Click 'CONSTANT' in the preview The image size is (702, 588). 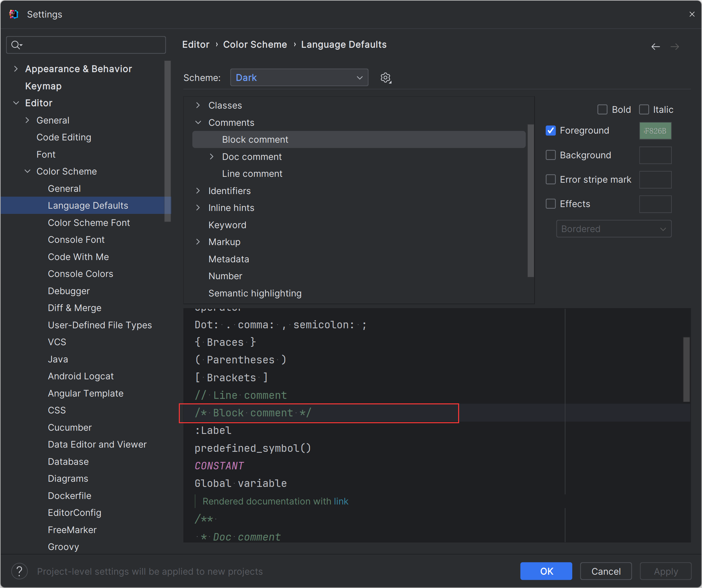[x=219, y=466]
